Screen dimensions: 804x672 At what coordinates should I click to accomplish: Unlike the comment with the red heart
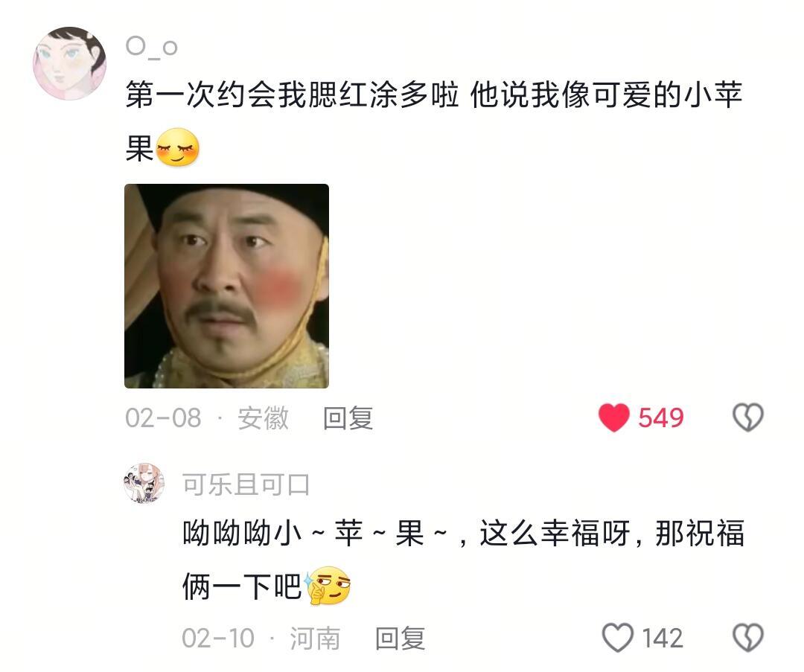click(613, 417)
